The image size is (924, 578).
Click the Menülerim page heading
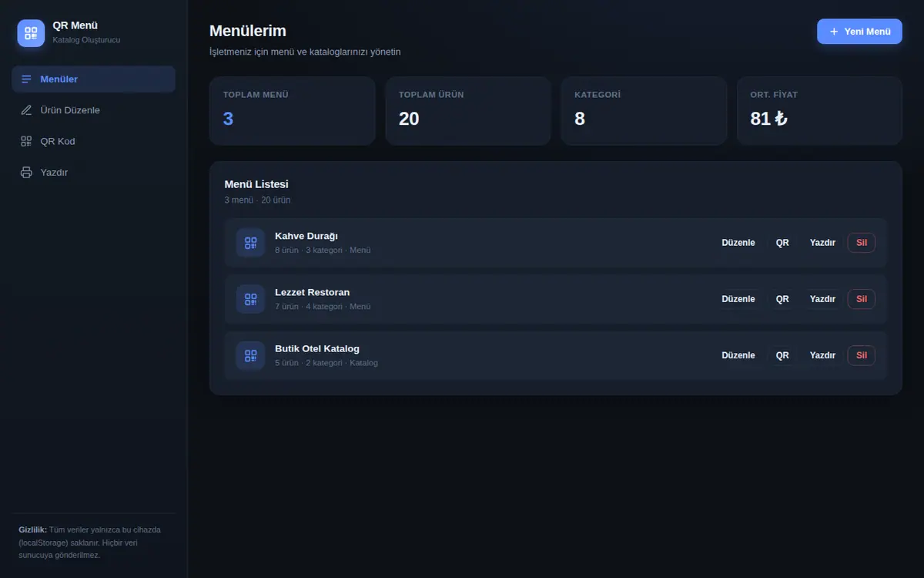[248, 31]
